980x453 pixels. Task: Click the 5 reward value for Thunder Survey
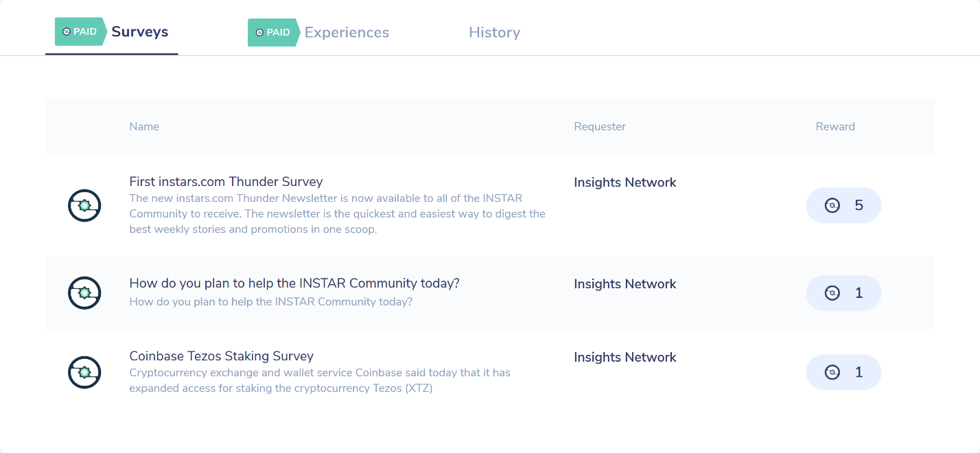[x=859, y=205]
